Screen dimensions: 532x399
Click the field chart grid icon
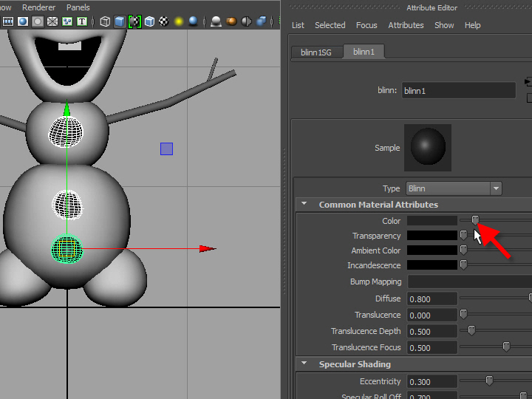click(52, 22)
